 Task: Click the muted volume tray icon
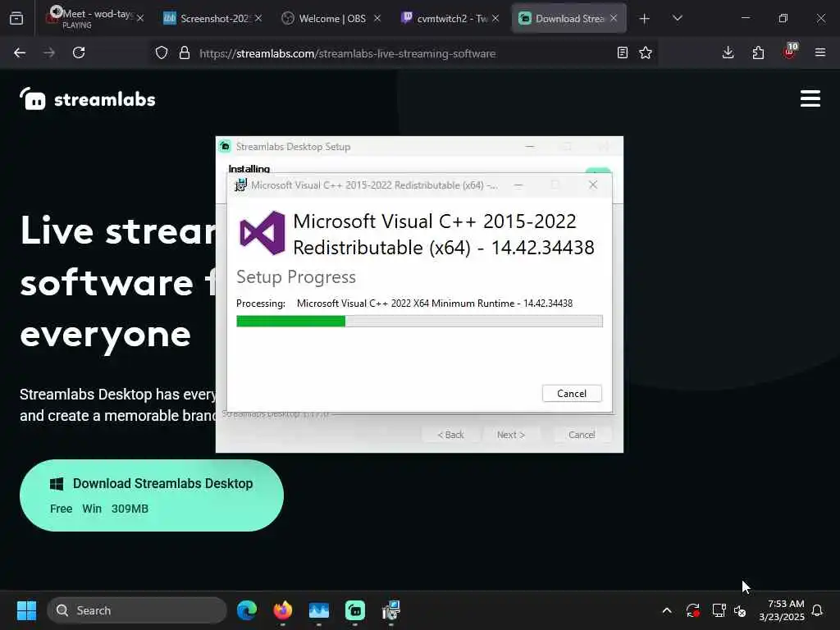pos(741,610)
